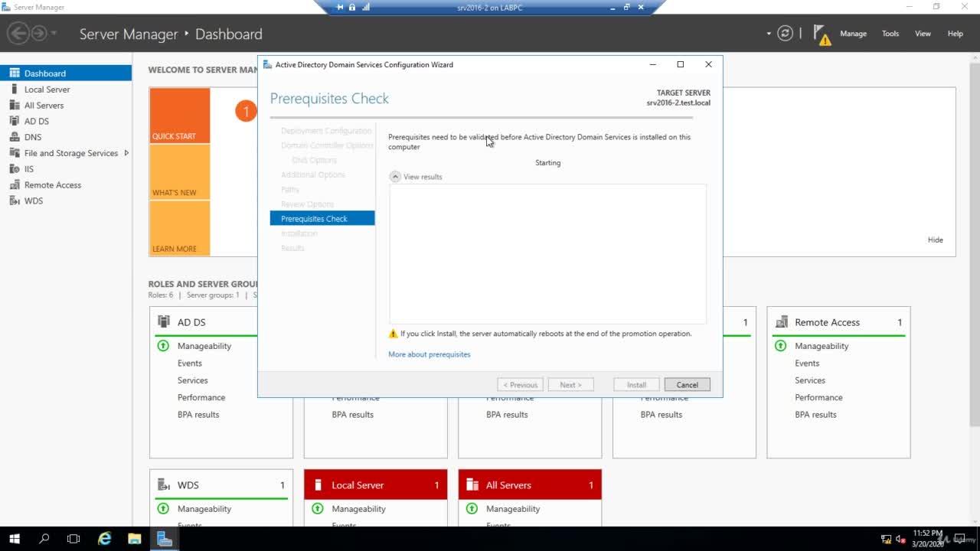Click the back navigation arrow
980x551 pixels.
coord(18,33)
